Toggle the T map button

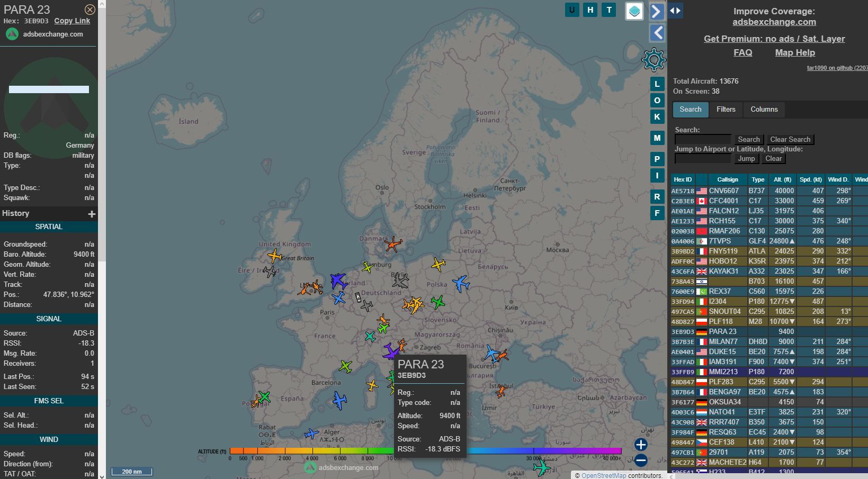pyautogui.click(x=609, y=10)
